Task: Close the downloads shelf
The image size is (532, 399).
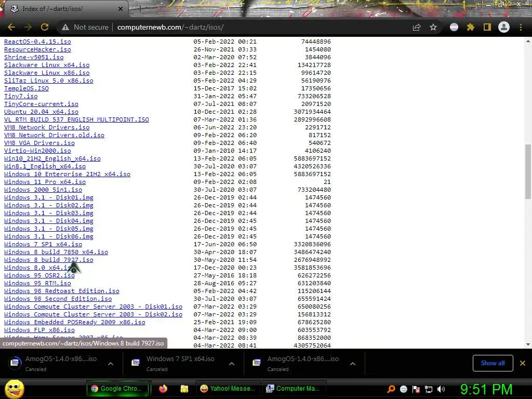Action: pyautogui.click(x=523, y=363)
